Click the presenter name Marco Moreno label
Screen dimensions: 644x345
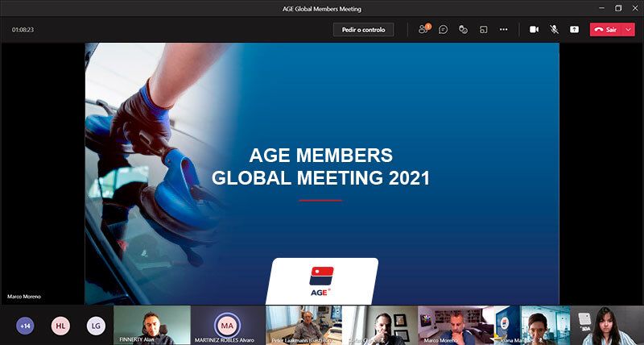pyautogui.click(x=24, y=297)
